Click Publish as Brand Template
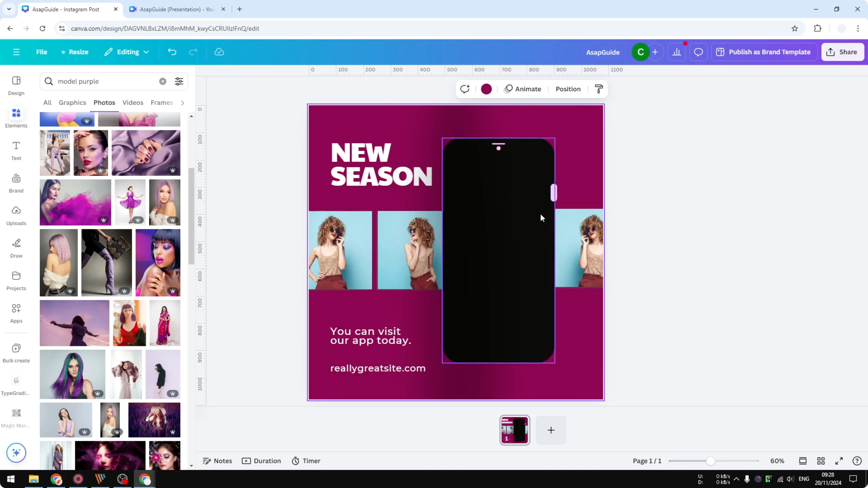 tap(764, 52)
